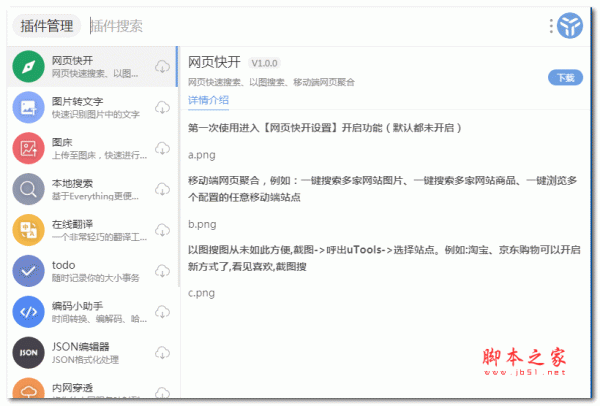Viewport: 600px width, 406px height.
Task: Click the 在线翻译 yellow translate icon
Action: pos(28,230)
